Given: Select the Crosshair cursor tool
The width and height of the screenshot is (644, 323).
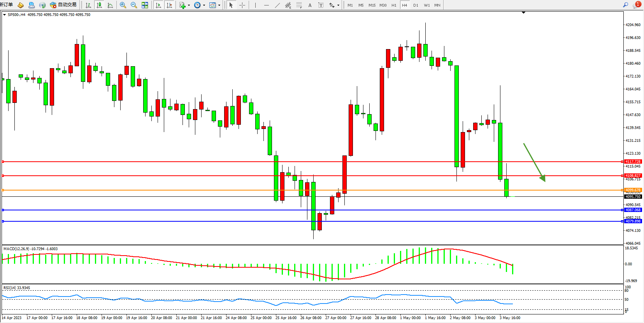Looking at the screenshot, I should pyautogui.click(x=242, y=5).
